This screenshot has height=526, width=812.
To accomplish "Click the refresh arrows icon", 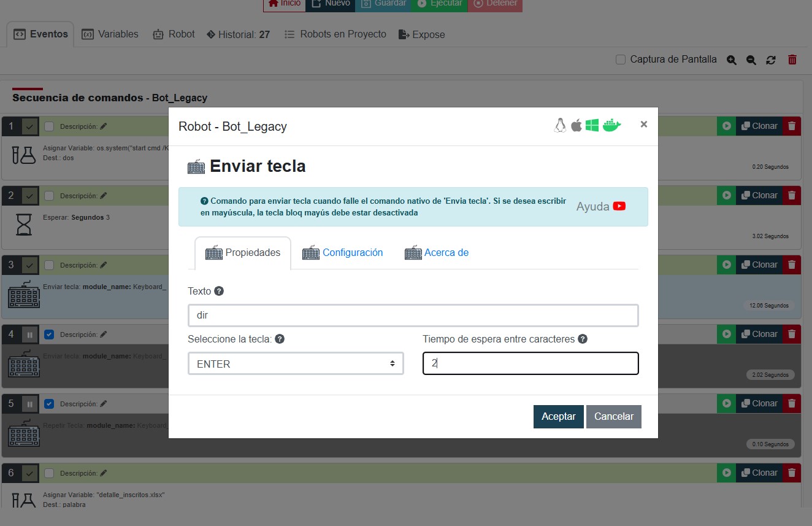I will pyautogui.click(x=772, y=60).
